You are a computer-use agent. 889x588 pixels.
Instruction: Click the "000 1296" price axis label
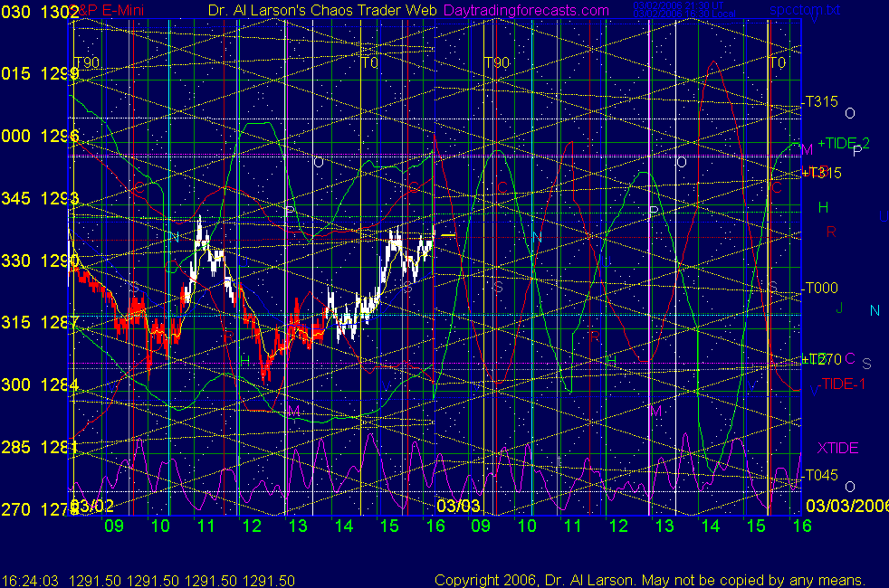point(40,136)
